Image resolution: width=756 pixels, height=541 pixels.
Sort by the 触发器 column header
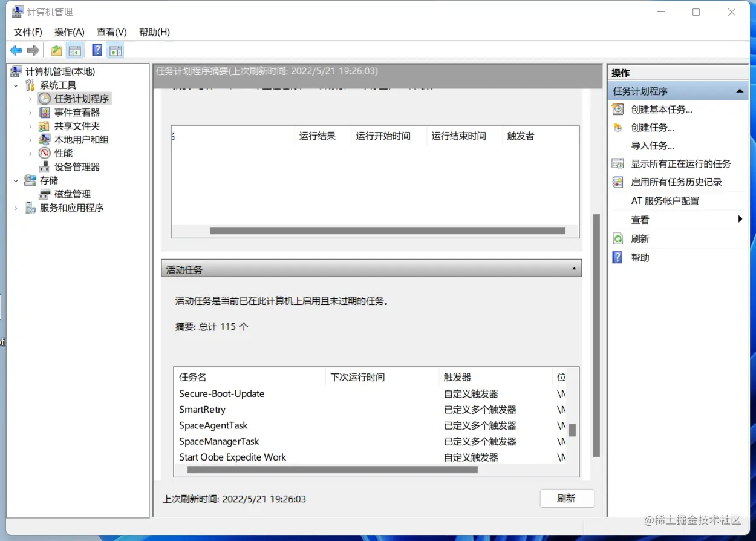pos(495,377)
